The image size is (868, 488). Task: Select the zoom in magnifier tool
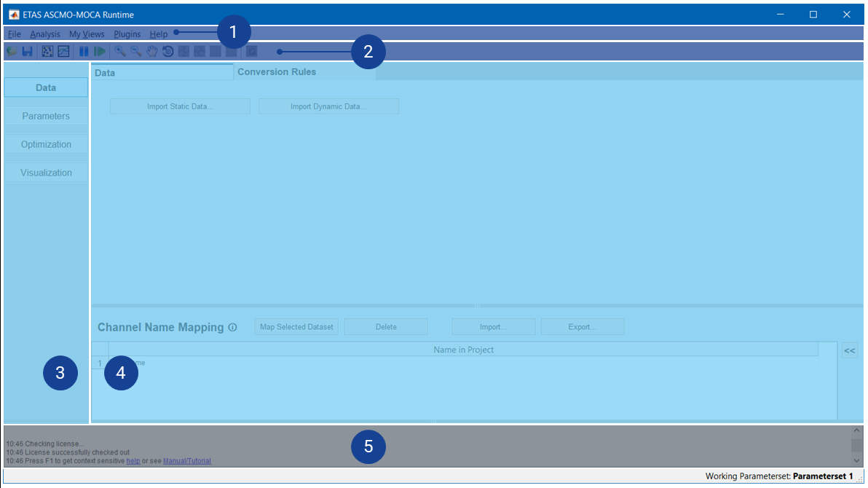click(120, 52)
